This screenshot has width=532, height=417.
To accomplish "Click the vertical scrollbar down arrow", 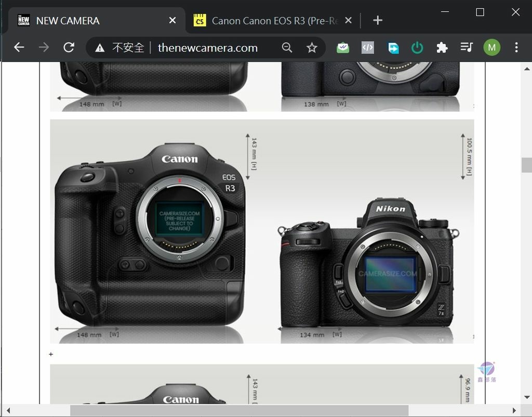I will (x=527, y=397).
